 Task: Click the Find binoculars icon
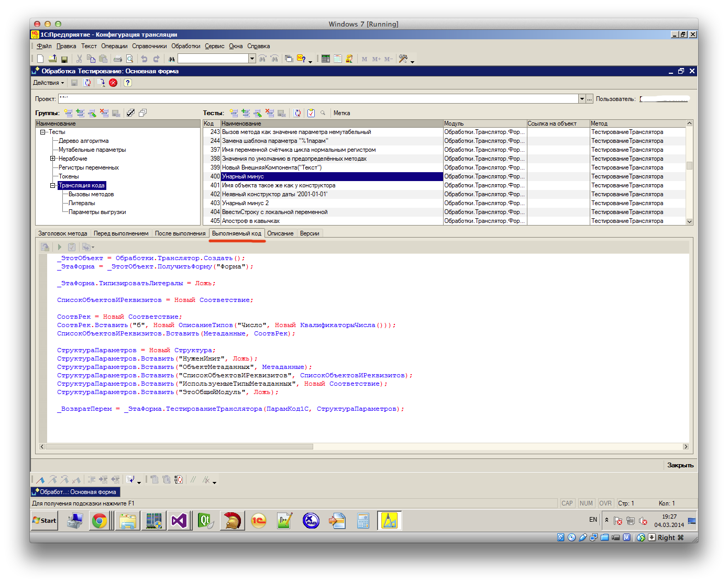click(171, 59)
